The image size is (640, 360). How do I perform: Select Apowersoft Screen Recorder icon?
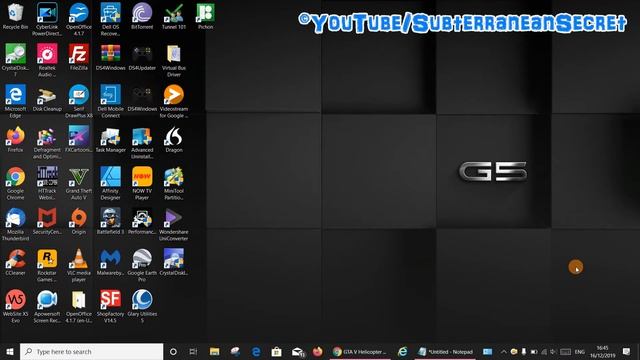click(47, 306)
